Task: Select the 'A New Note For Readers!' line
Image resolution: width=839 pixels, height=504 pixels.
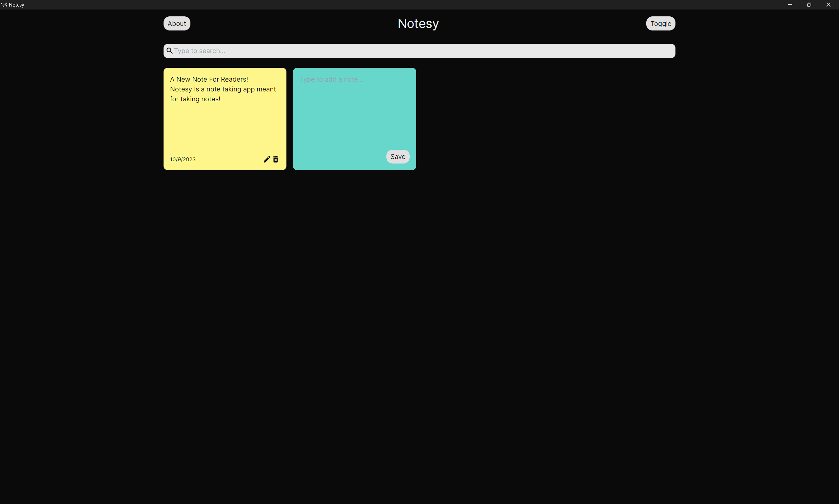Action: (209, 80)
